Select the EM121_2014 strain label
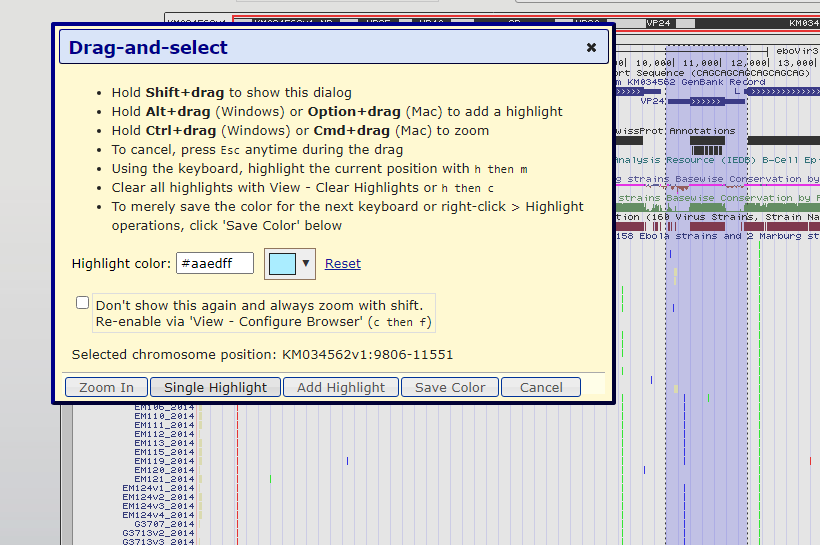 [x=164, y=479]
